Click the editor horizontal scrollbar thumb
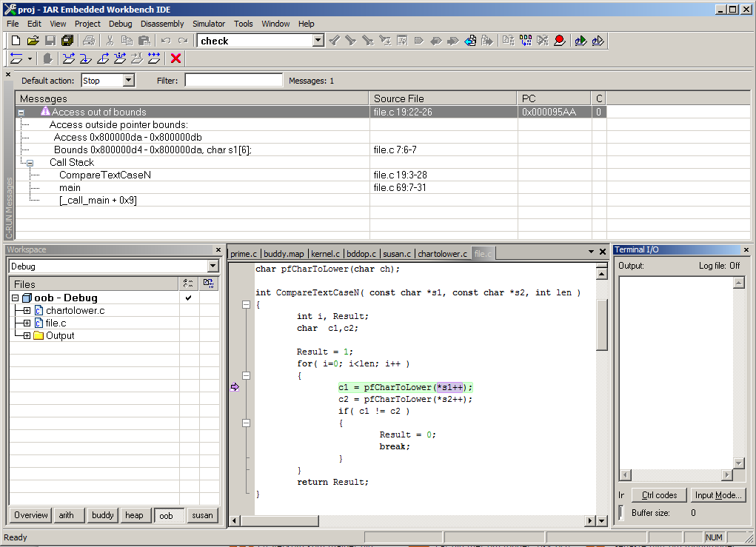This screenshot has width=756, height=547. (x=280, y=520)
